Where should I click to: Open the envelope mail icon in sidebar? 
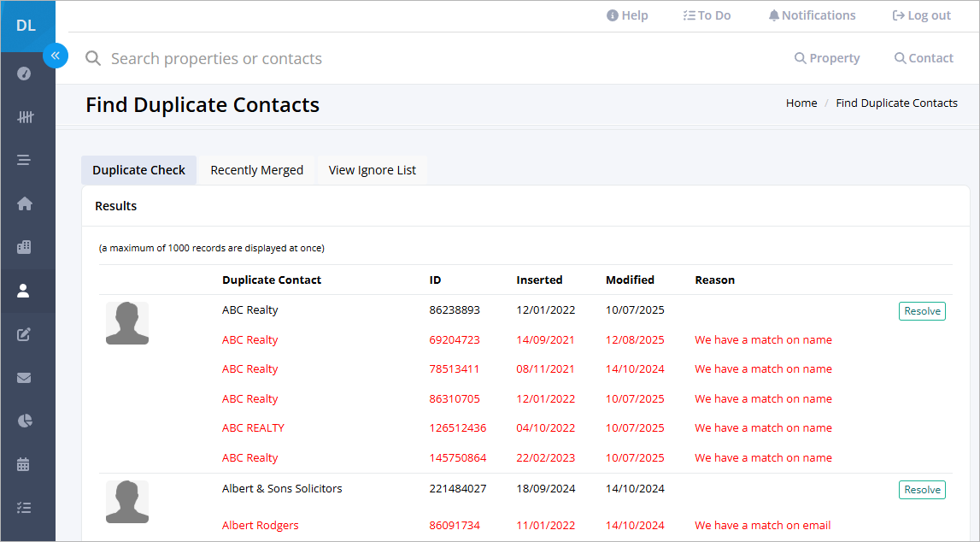pos(24,378)
